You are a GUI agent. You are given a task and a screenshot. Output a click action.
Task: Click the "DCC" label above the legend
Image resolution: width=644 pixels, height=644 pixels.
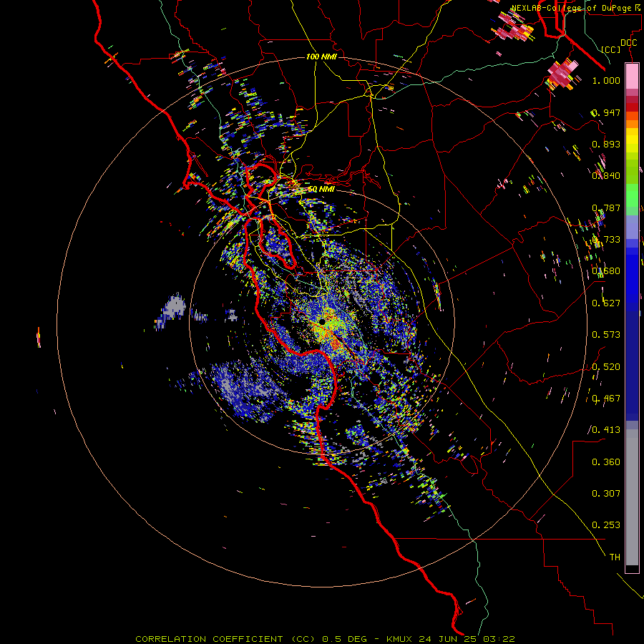coord(629,43)
